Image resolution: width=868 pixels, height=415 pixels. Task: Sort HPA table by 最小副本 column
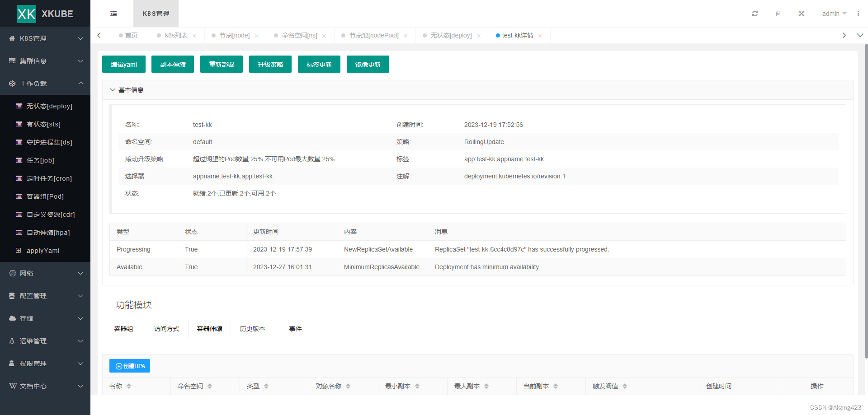point(417,386)
